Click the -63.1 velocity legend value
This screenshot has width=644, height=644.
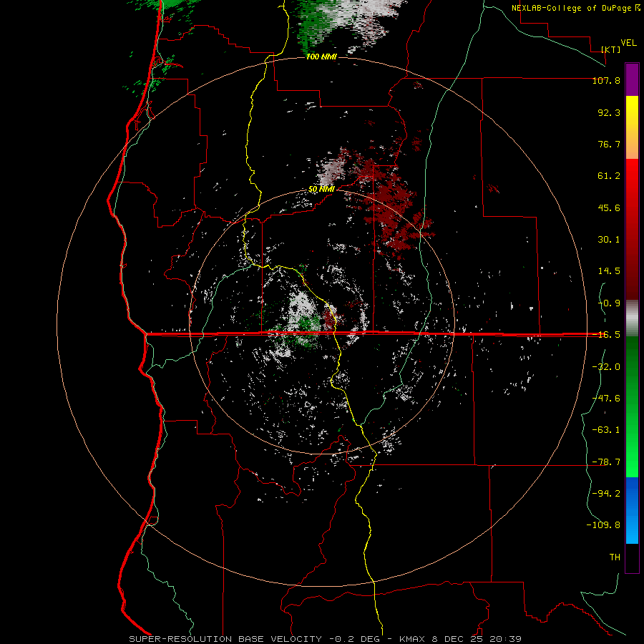(x=606, y=430)
